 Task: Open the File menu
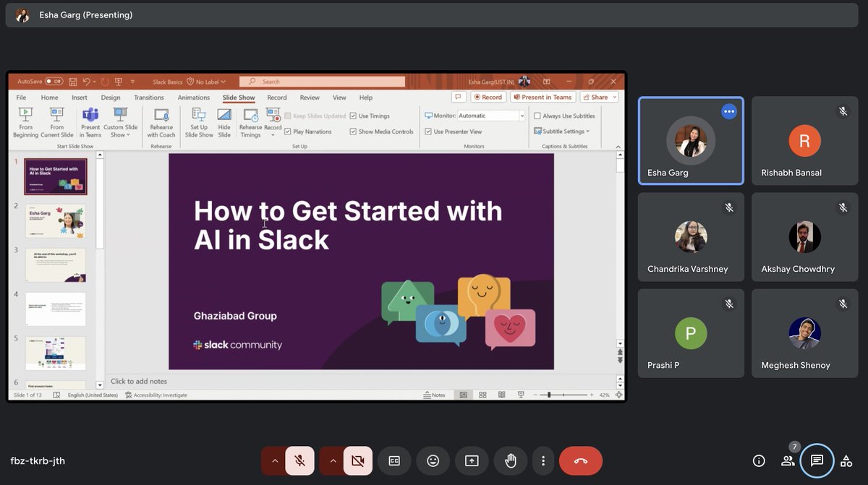tap(21, 98)
